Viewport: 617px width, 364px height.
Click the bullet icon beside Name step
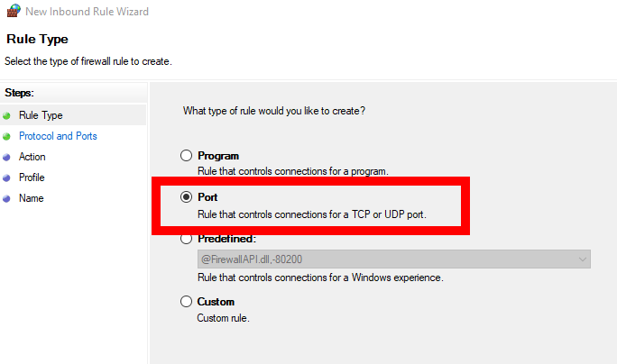tap(7, 198)
